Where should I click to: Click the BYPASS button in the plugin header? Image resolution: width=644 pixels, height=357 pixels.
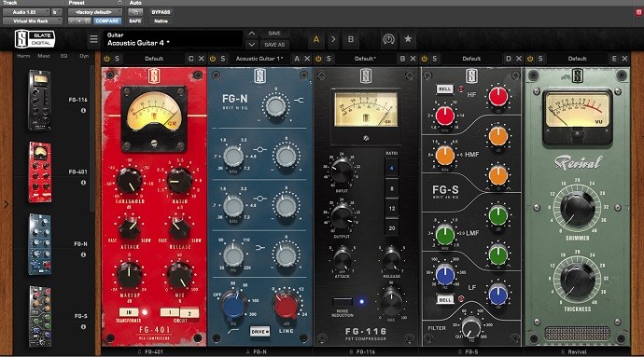tap(161, 12)
